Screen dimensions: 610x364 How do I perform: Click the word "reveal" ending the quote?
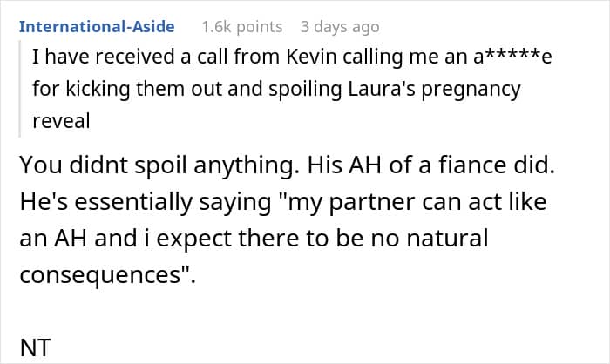61,121
